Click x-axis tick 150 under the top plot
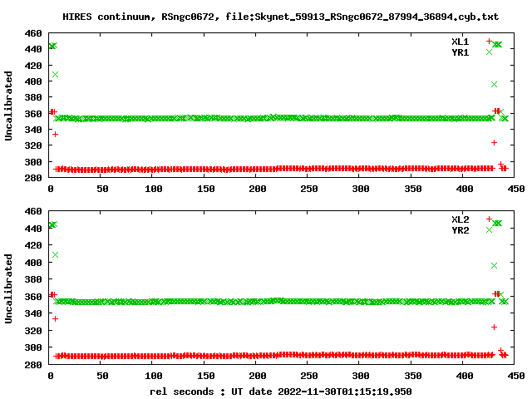Screen dimensions: 532x399 [205, 189]
